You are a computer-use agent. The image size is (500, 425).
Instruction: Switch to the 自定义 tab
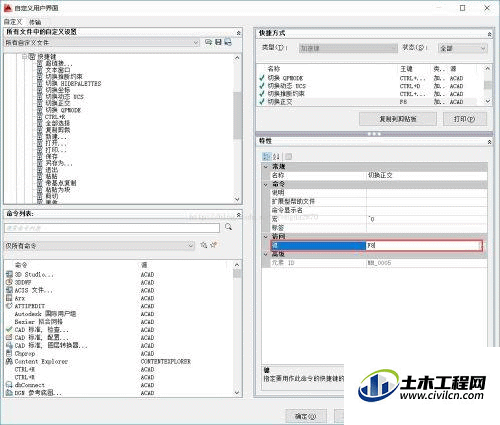(13, 22)
